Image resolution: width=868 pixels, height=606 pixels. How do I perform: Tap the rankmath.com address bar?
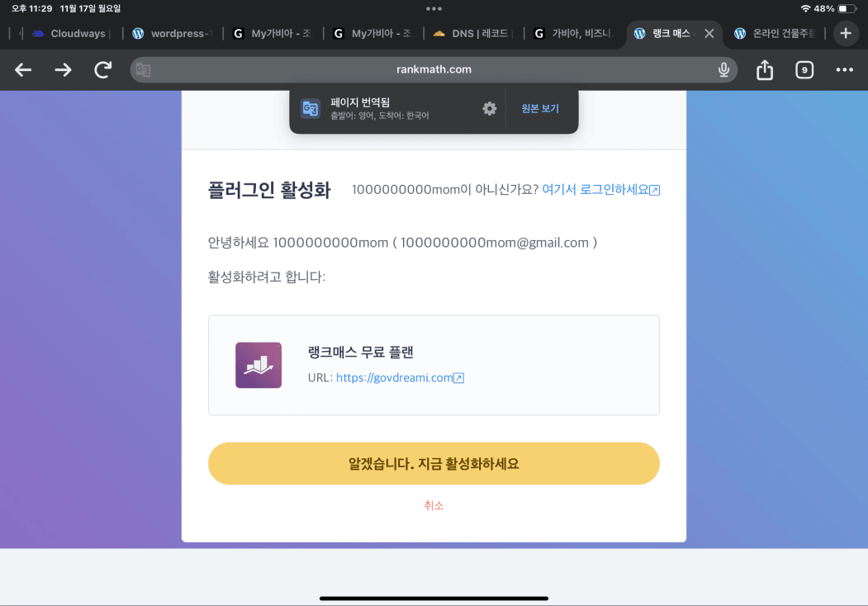click(x=434, y=70)
